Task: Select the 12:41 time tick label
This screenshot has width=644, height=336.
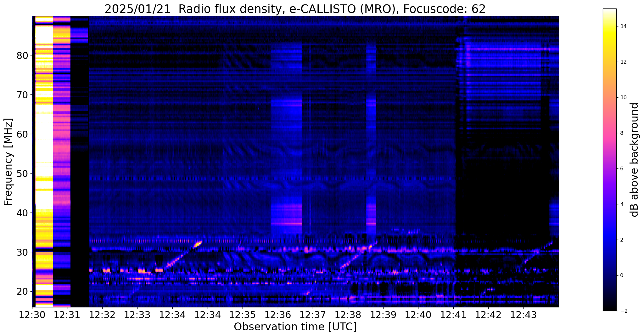Action: click(x=453, y=315)
